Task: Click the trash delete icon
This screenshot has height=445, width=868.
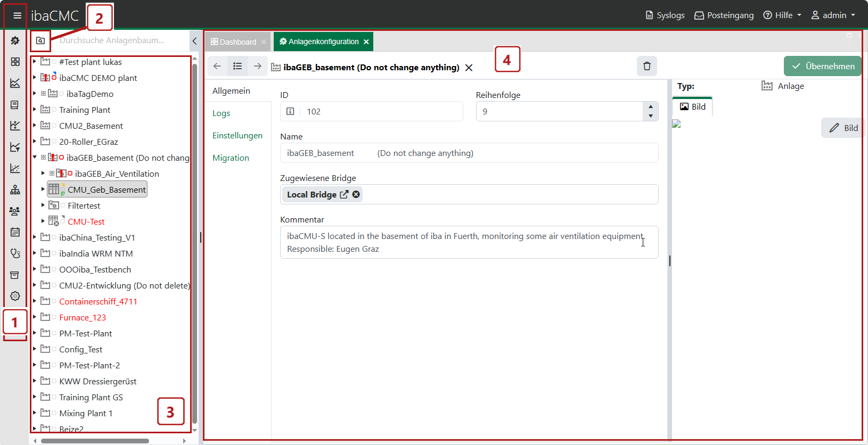Action: click(x=646, y=66)
